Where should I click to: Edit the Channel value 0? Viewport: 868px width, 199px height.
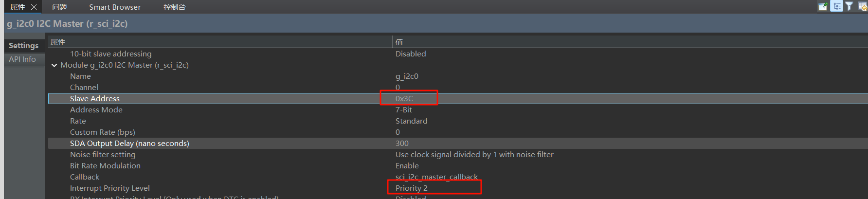(x=398, y=87)
